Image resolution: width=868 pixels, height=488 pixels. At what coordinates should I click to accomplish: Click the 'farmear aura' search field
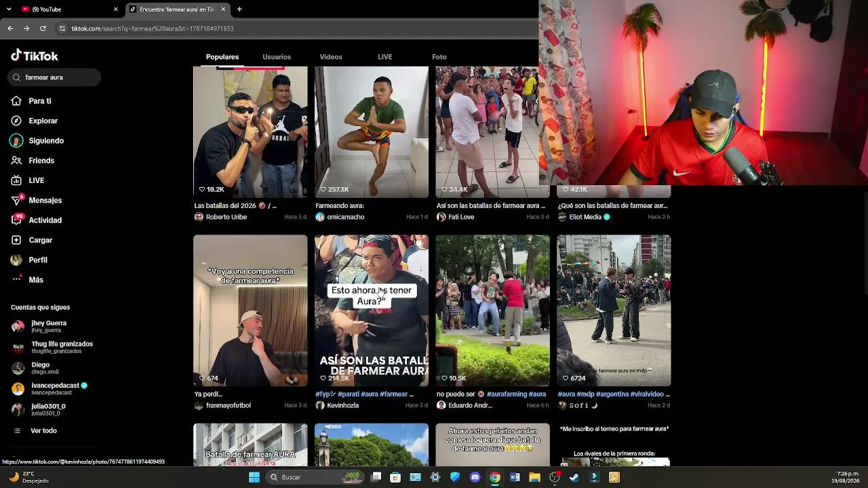tap(55, 77)
